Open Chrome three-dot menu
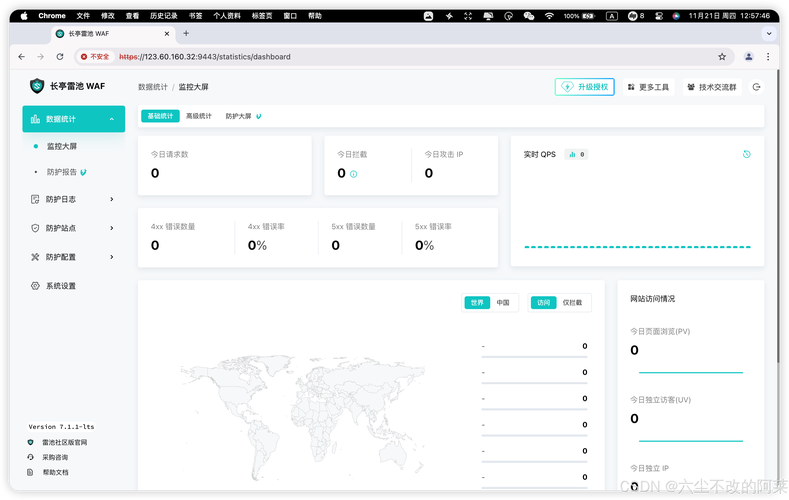The height and width of the screenshot is (500, 789). [x=768, y=57]
